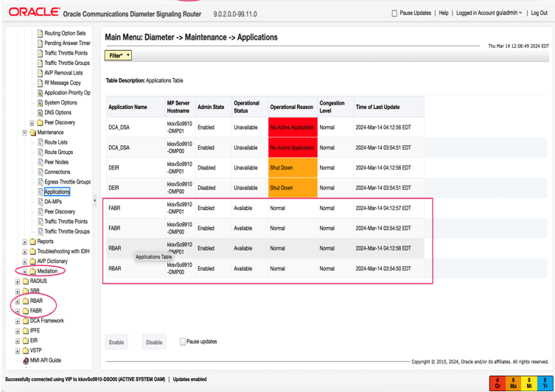Click orange Shut Down cell for DMP00
This screenshot has height=392, width=555.
pyautogui.click(x=293, y=188)
